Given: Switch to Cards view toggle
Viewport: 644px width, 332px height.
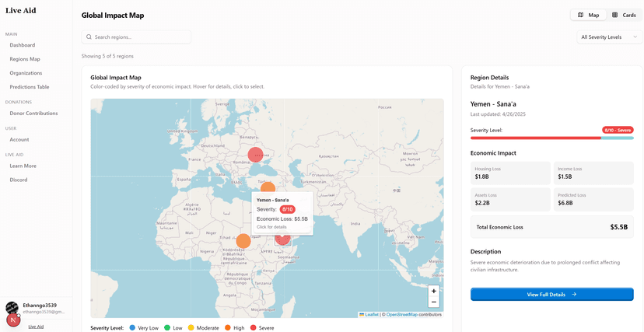Looking at the screenshot, I should pyautogui.click(x=624, y=15).
